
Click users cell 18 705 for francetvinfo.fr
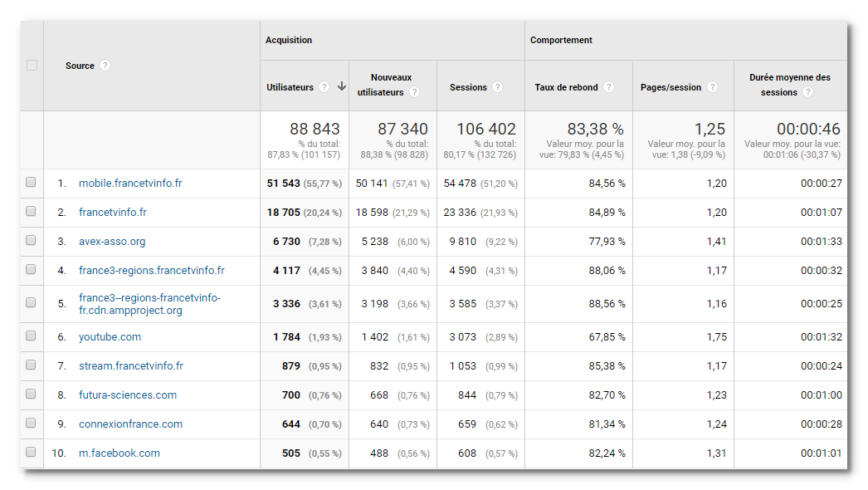coord(284,213)
